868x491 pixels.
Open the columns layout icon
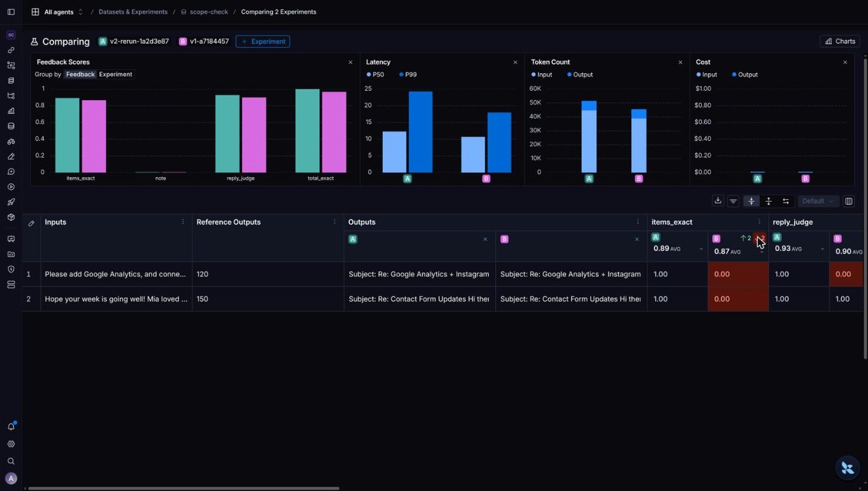(x=848, y=201)
